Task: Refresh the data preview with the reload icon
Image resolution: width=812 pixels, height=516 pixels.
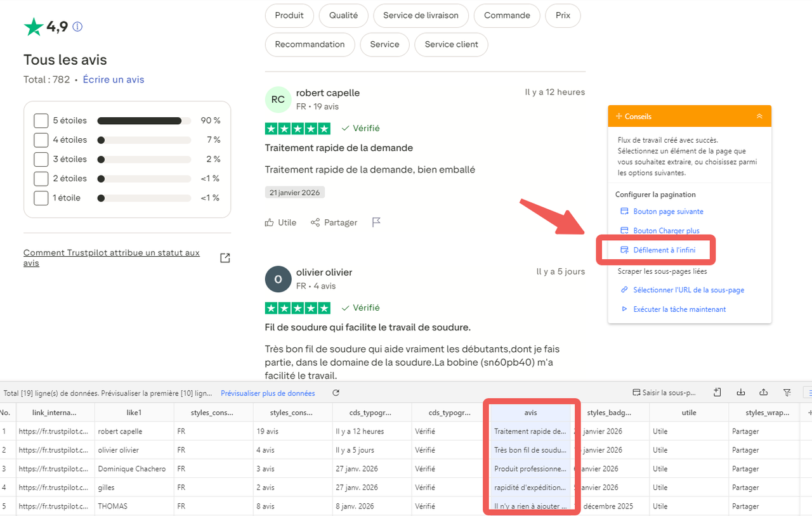Action: click(336, 392)
